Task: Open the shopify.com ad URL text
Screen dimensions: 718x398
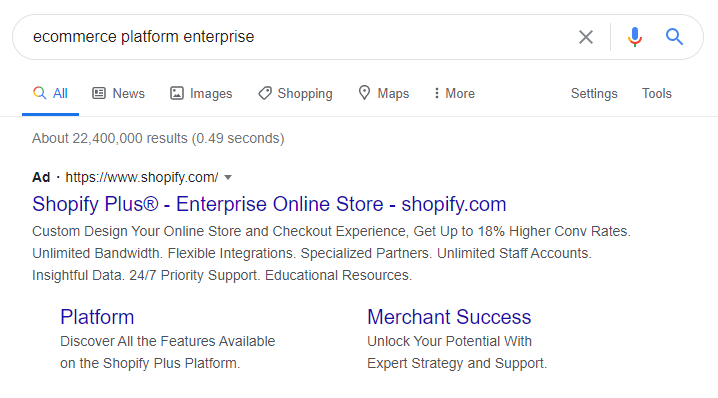Action: click(141, 177)
